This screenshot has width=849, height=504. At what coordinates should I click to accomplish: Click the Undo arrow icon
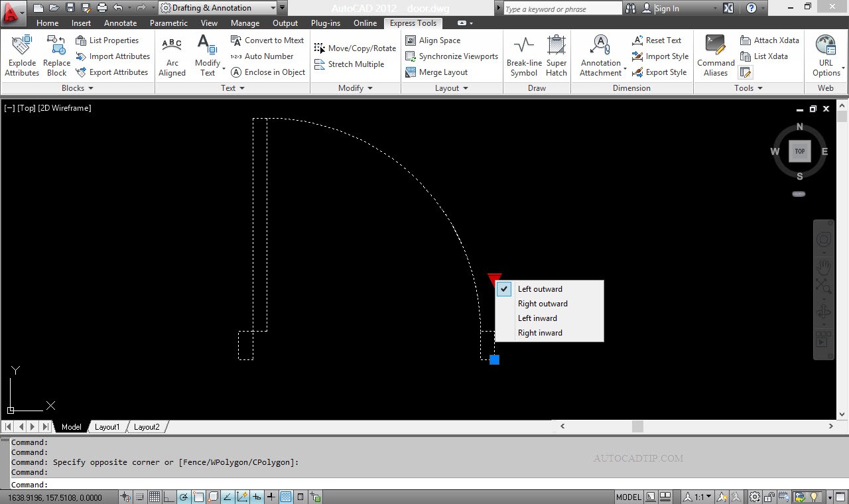[118, 8]
